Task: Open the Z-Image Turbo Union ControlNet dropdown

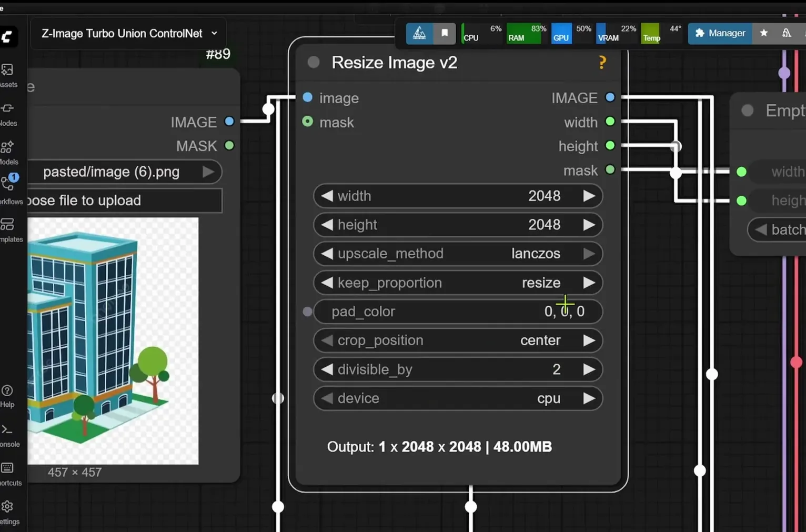Action: pos(127,33)
